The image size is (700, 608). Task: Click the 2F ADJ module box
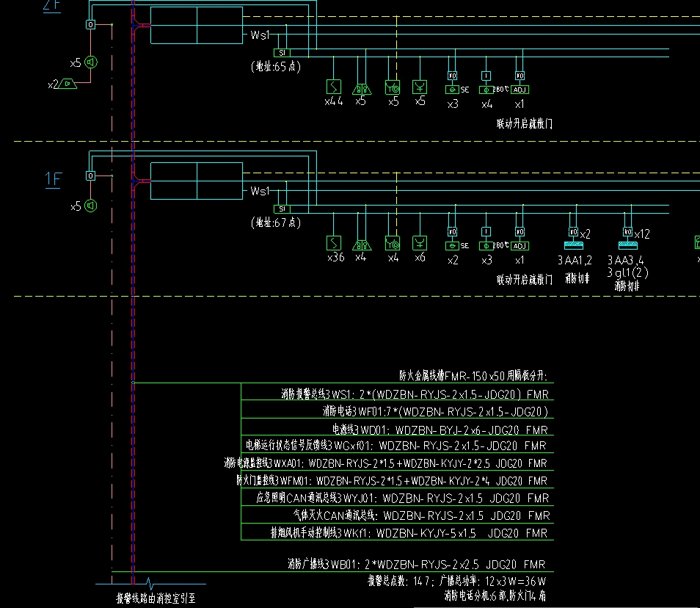point(519,90)
